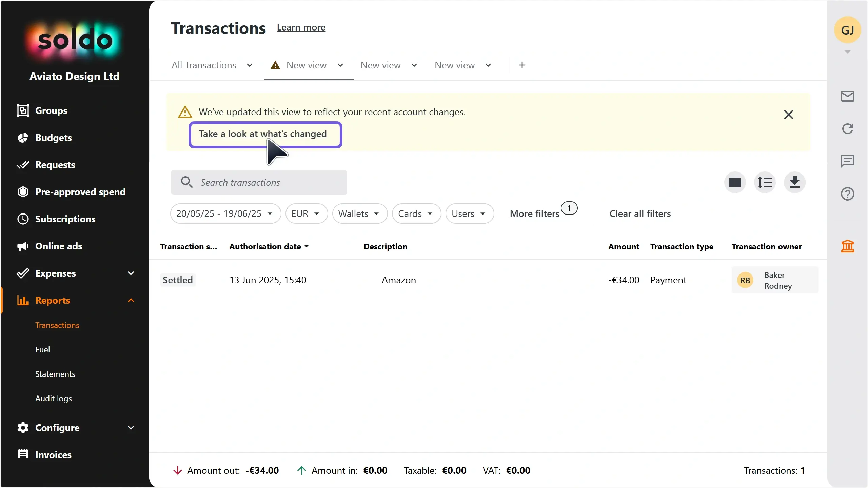Open the column settings icon
Image resolution: width=868 pixels, height=488 pixels.
coord(735,182)
